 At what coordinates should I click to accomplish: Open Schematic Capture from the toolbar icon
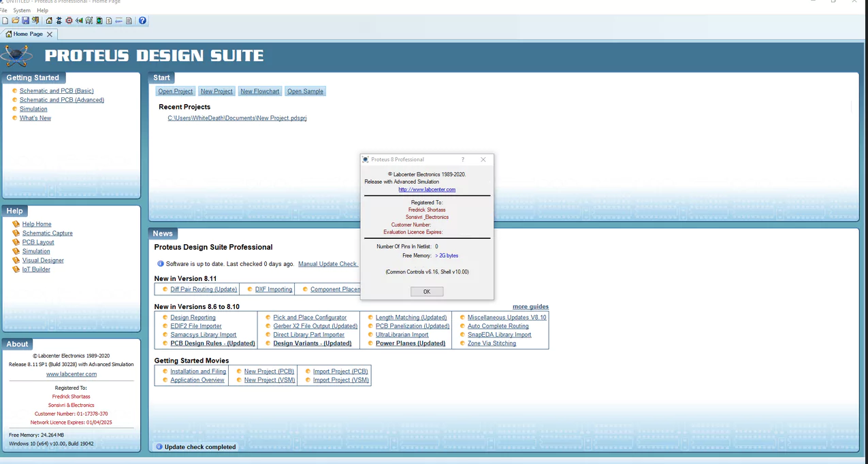pyautogui.click(x=59, y=20)
